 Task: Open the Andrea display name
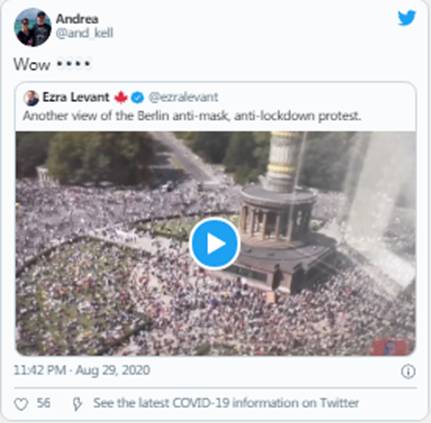(77, 19)
